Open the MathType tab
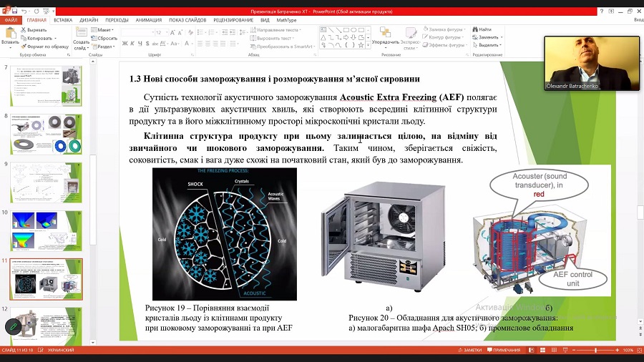This screenshot has height=362, width=644. [x=286, y=20]
